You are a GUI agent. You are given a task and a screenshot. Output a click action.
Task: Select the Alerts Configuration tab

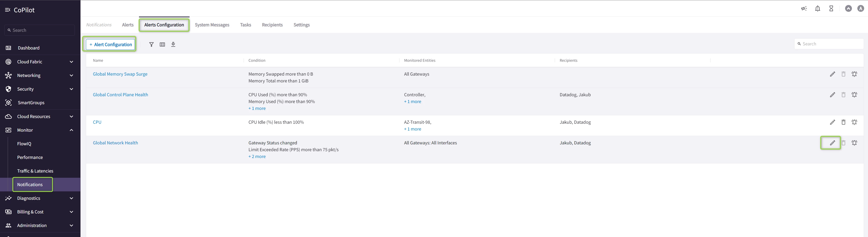[x=164, y=25]
